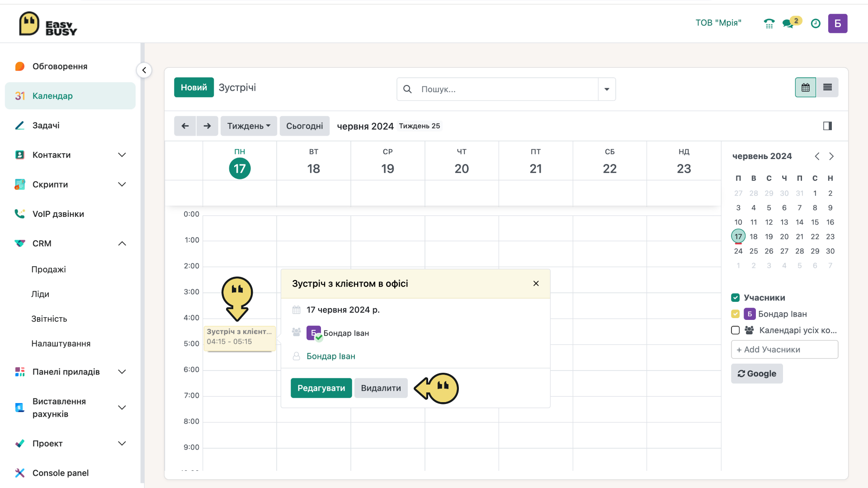This screenshot has width=868, height=488.
Task: Click the search magnifier icon
Action: (407, 89)
